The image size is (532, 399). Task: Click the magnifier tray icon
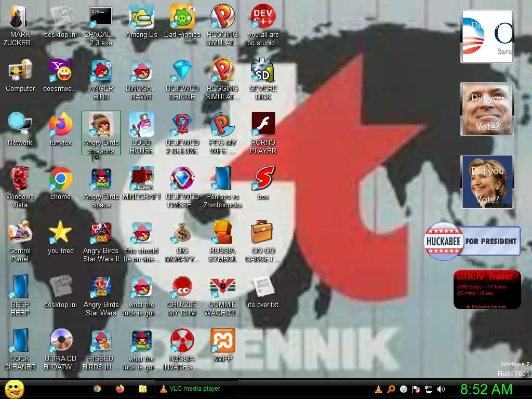click(391, 389)
